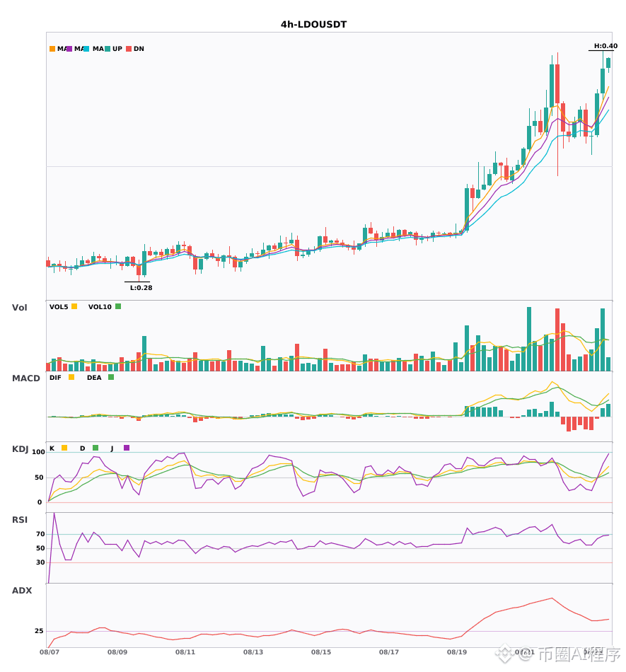Select the green UP legend swatch

click(108, 49)
